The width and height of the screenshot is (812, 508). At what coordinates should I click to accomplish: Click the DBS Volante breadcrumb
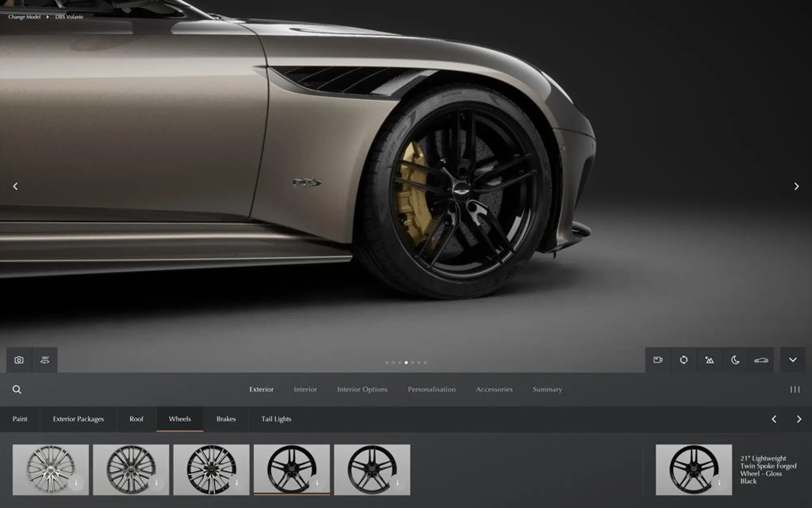pyautogui.click(x=69, y=17)
